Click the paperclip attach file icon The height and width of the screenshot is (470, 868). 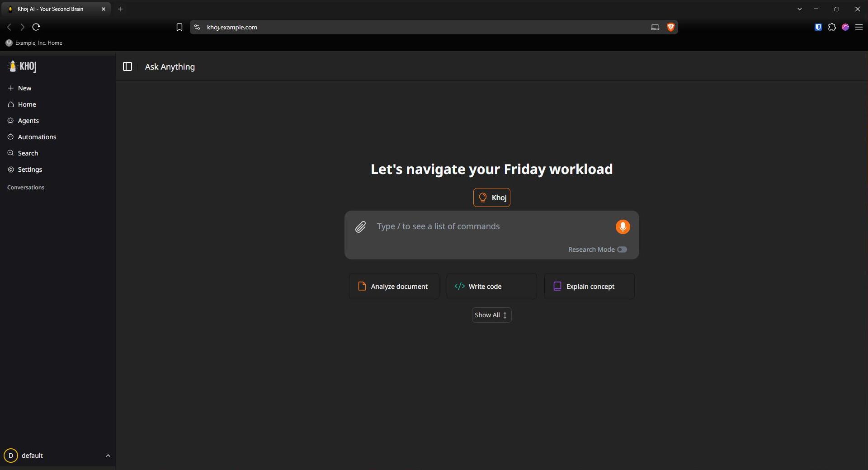pyautogui.click(x=360, y=227)
